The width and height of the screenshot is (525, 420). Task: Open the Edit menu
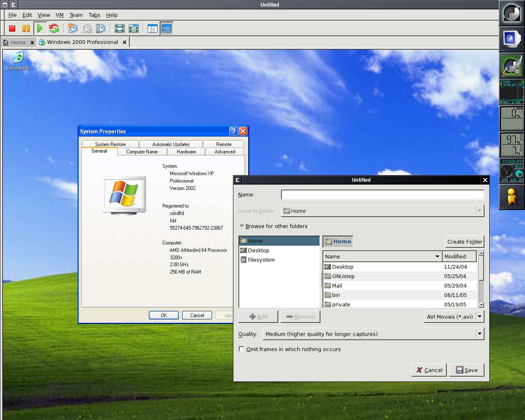click(x=27, y=15)
